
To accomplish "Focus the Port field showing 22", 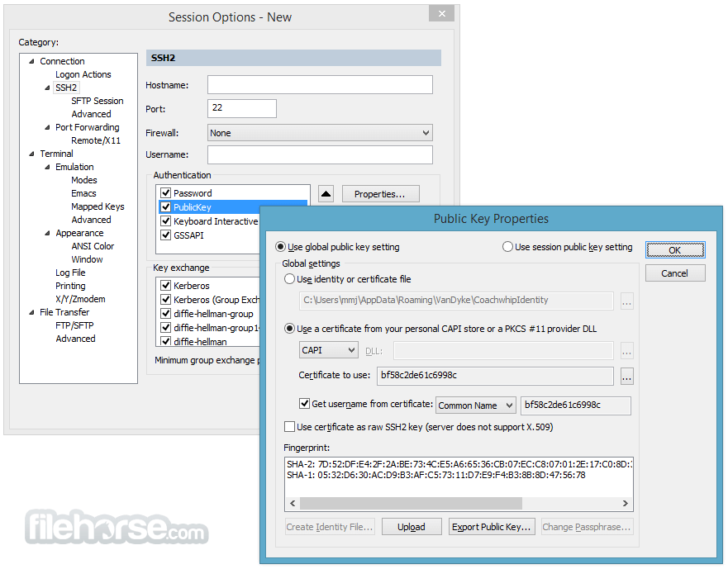I will (x=242, y=108).
